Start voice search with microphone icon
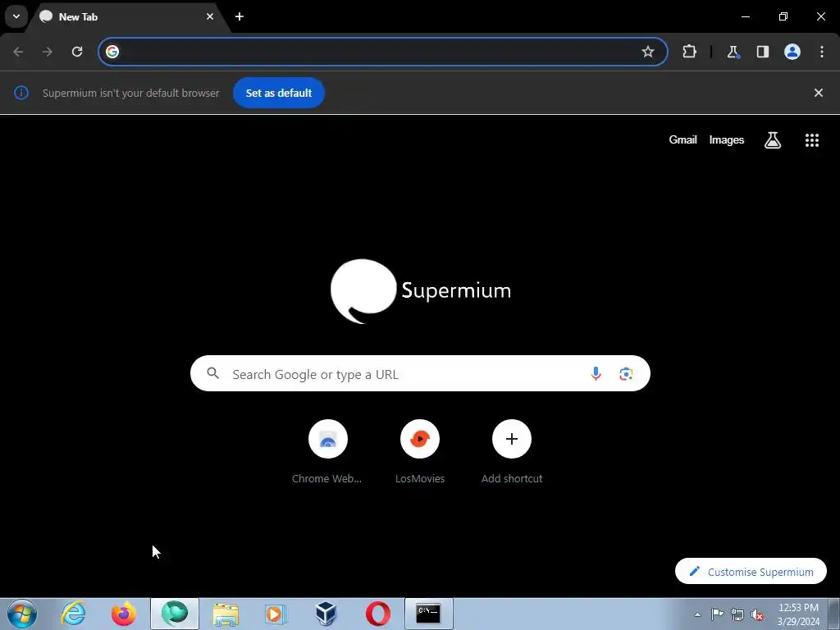 (596, 373)
